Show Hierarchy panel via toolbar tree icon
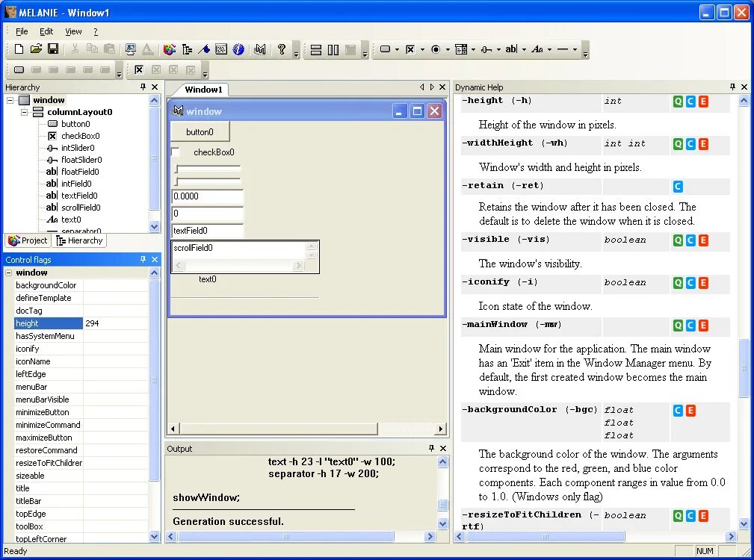 pyautogui.click(x=187, y=49)
